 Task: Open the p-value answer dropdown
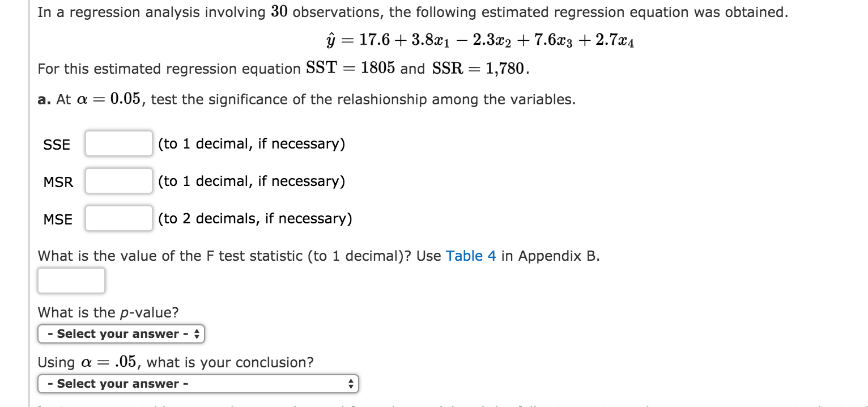coord(120,334)
